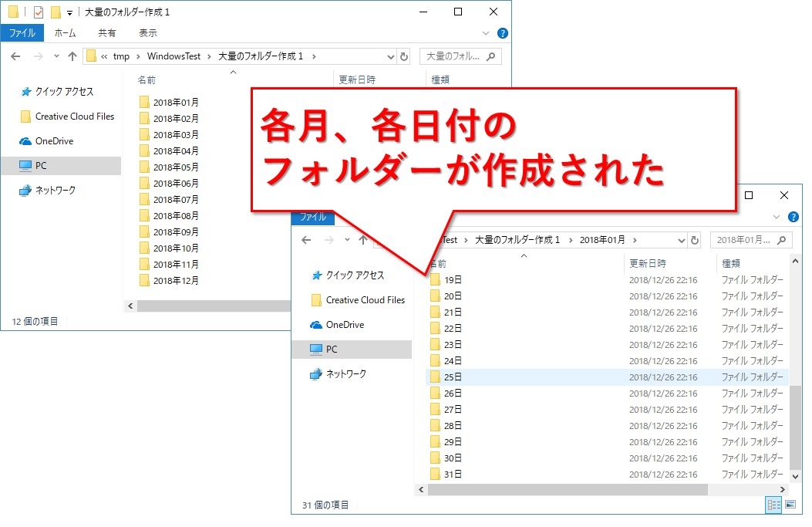Click the back navigation arrow

click(14, 56)
